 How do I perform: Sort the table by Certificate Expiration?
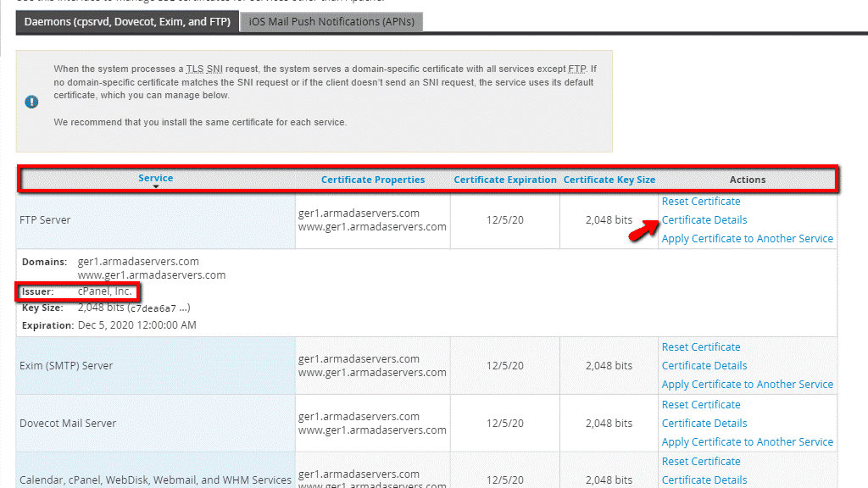[x=504, y=179]
